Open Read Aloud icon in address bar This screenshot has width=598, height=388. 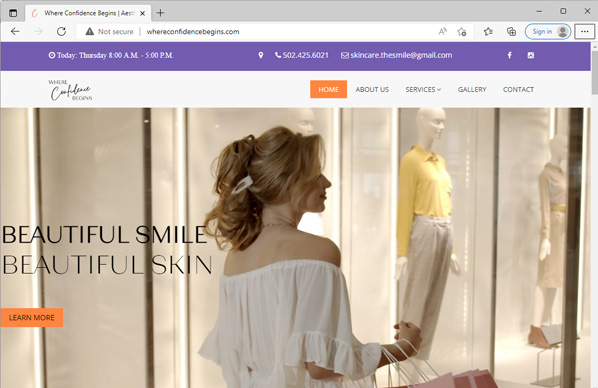(442, 32)
